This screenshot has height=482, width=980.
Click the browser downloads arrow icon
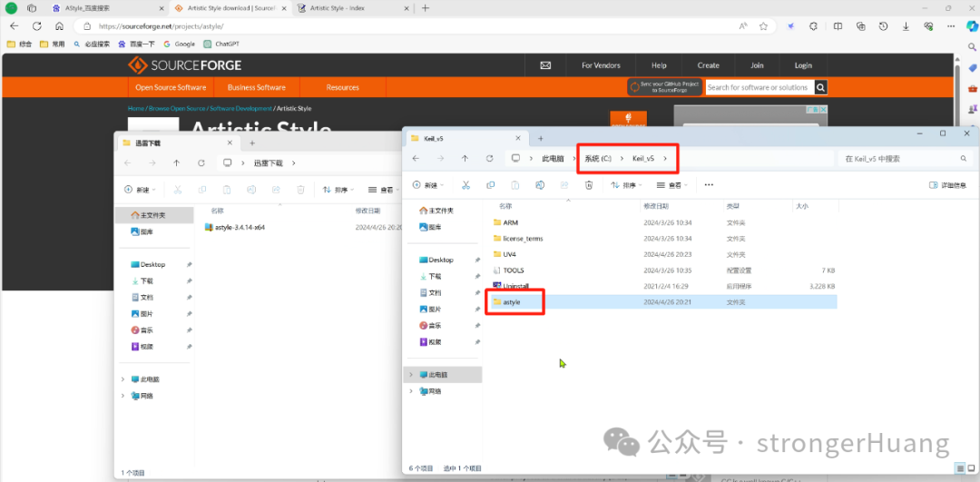906,26
